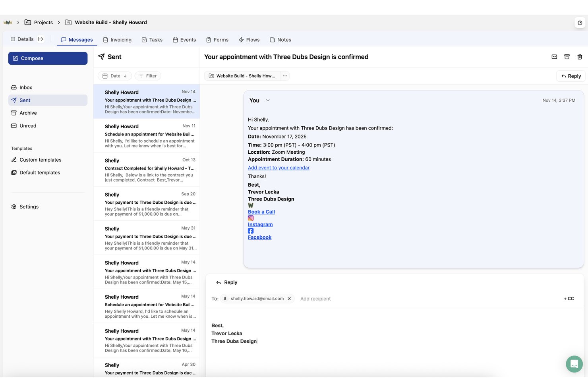Viewport: 588px width, 392px height.
Task: Click the Reply button in message header
Action: click(571, 76)
